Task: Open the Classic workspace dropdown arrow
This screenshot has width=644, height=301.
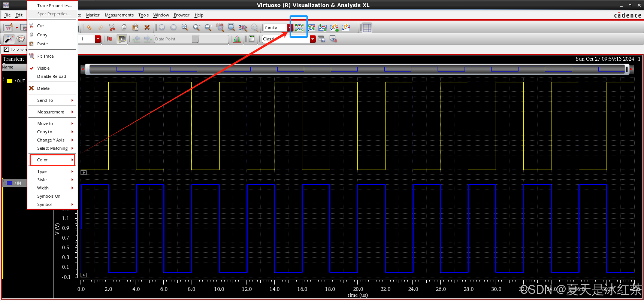Action: [313, 39]
